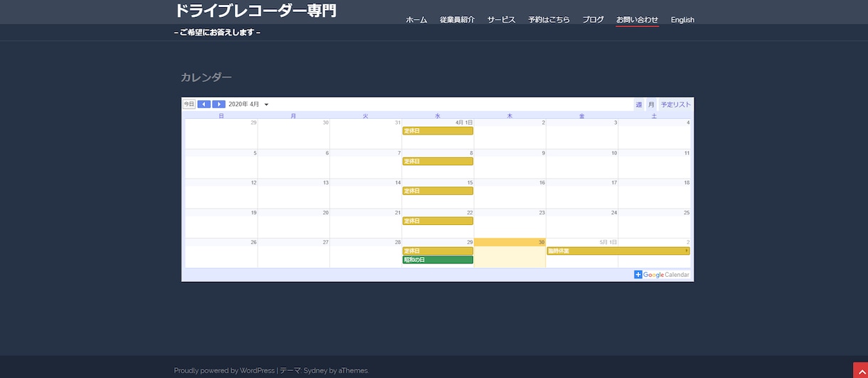Screen dimensions: 868x378
Task: Go to next month in calendar
Action: [219, 104]
